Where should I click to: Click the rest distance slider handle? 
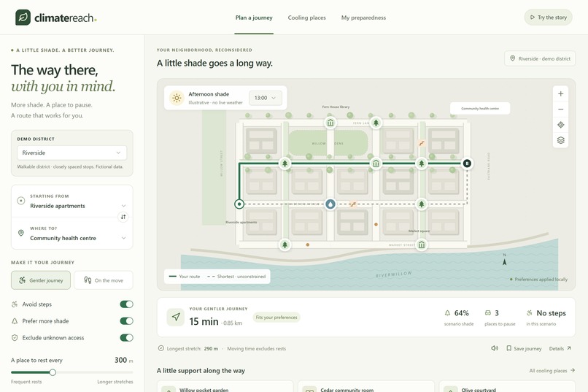pos(53,372)
